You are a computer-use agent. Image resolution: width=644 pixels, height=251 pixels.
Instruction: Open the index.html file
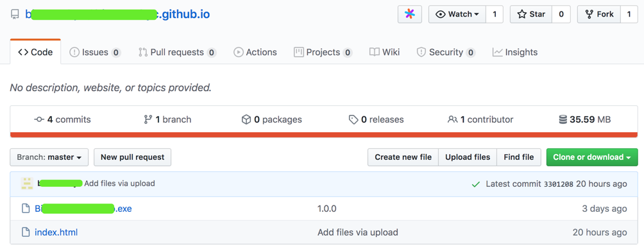[x=56, y=232]
